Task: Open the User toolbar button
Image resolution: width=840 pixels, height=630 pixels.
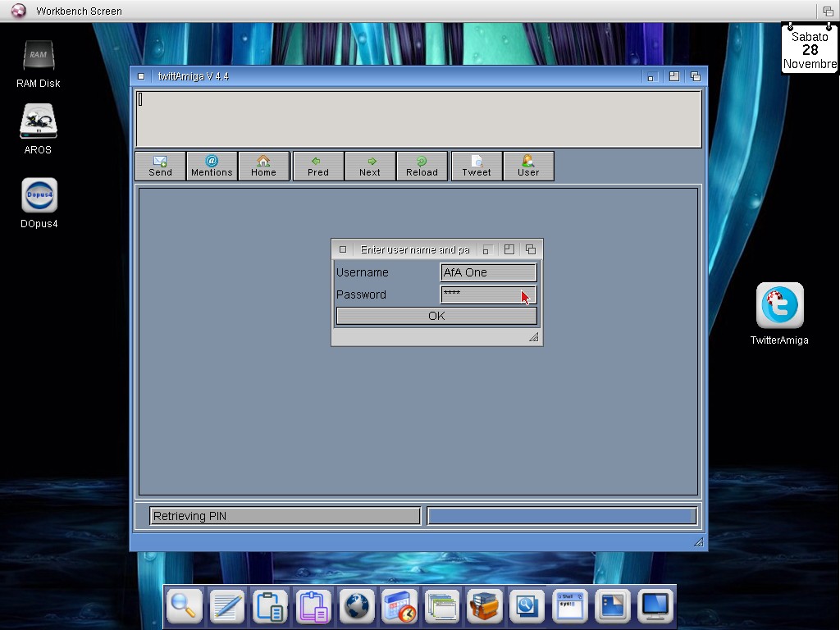Action: tap(528, 166)
